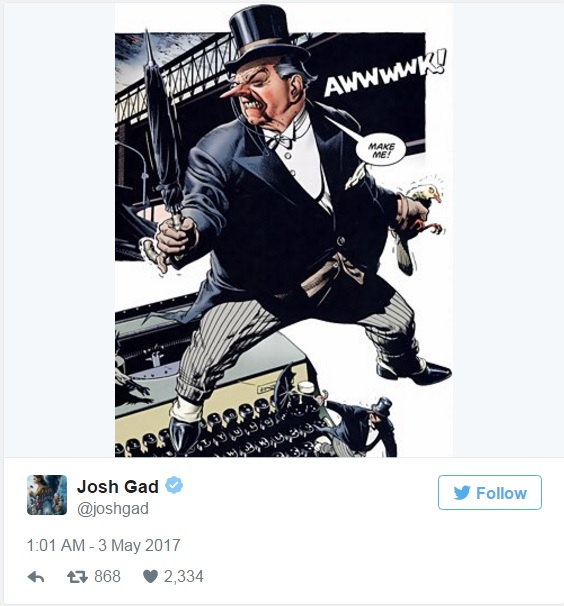Click Josh Gad's profile avatar
The image size is (564, 606).
click(x=47, y=495)
